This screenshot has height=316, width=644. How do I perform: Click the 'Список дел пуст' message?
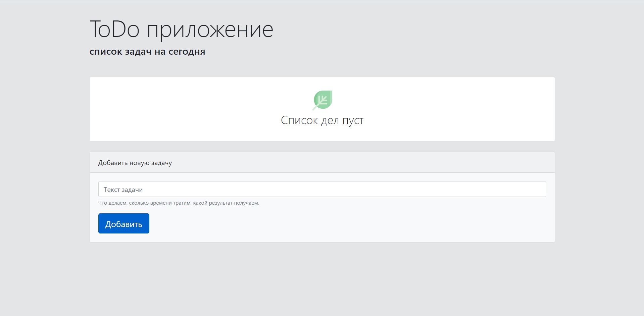(322, 120)
